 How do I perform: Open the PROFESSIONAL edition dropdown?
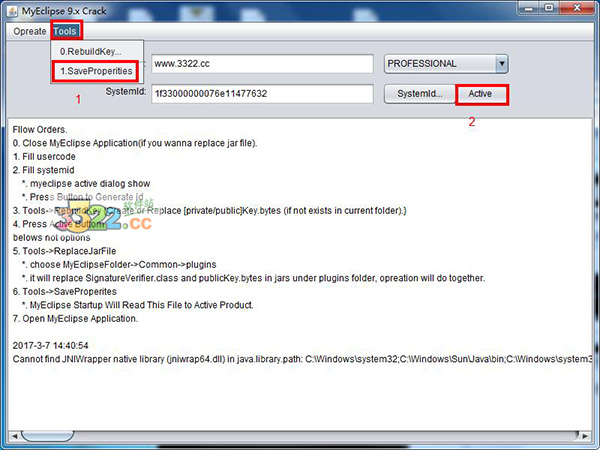pyautogui.click(x=446, y=64)
